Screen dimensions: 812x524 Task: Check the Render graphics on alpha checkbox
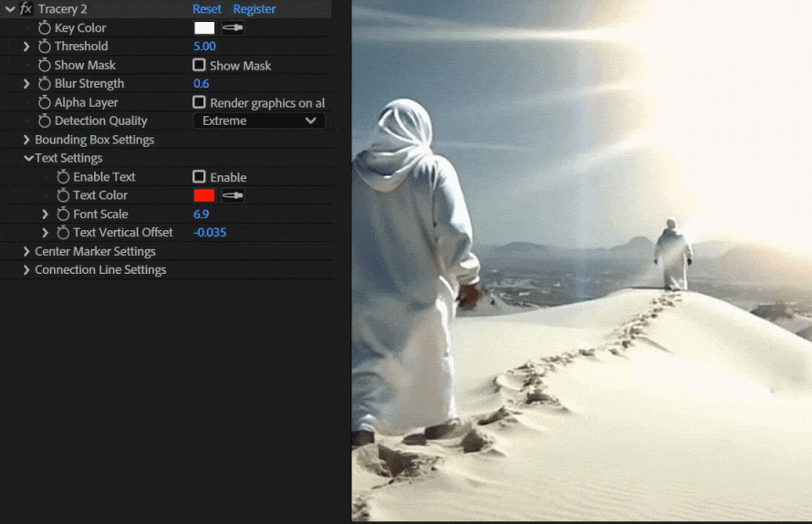click(x=199, y=102)
